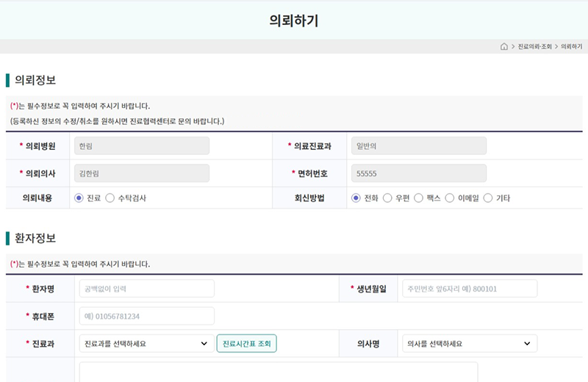Image resolution: width=588 pixels, height=382 pixels.
Task: Select 진료 radio option
Action: (79, 198)
